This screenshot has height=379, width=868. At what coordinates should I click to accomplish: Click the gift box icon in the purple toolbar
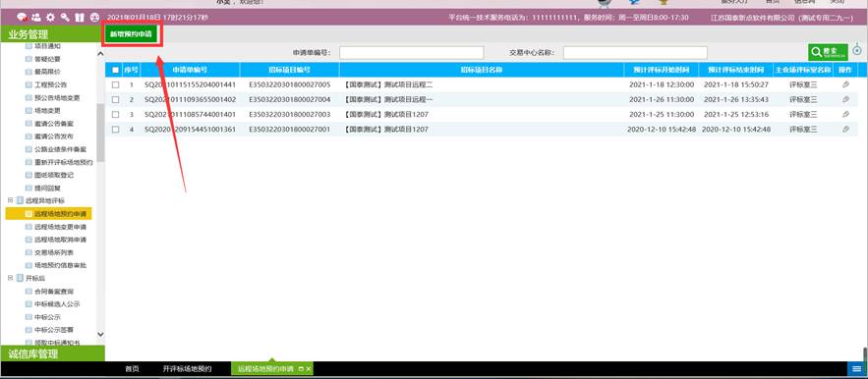[x=80, y=18]
